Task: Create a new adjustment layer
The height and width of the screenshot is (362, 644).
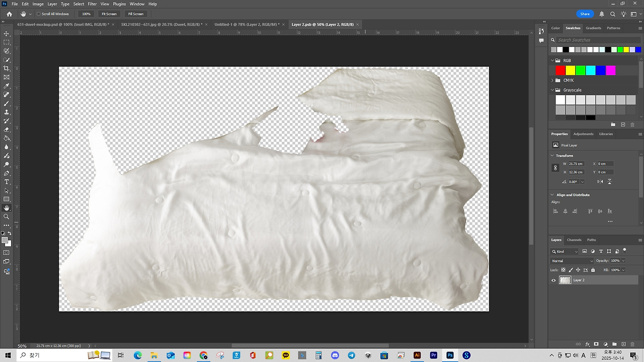Action: (605, 344)
